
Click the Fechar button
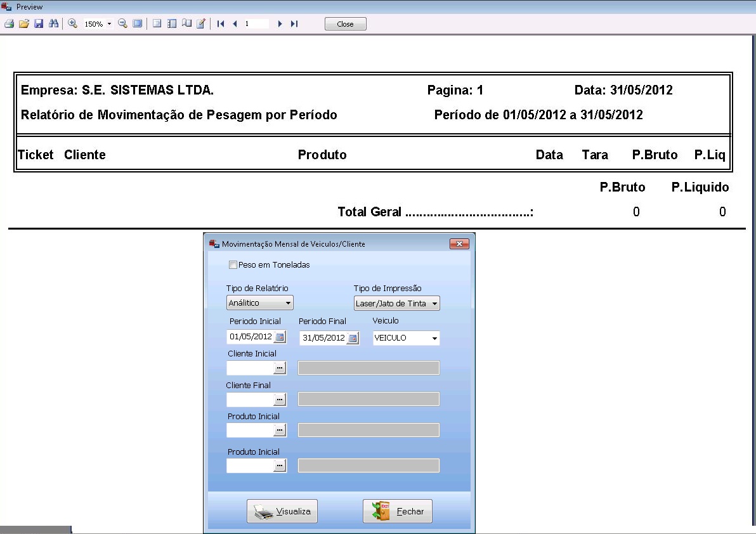[397, 511]
